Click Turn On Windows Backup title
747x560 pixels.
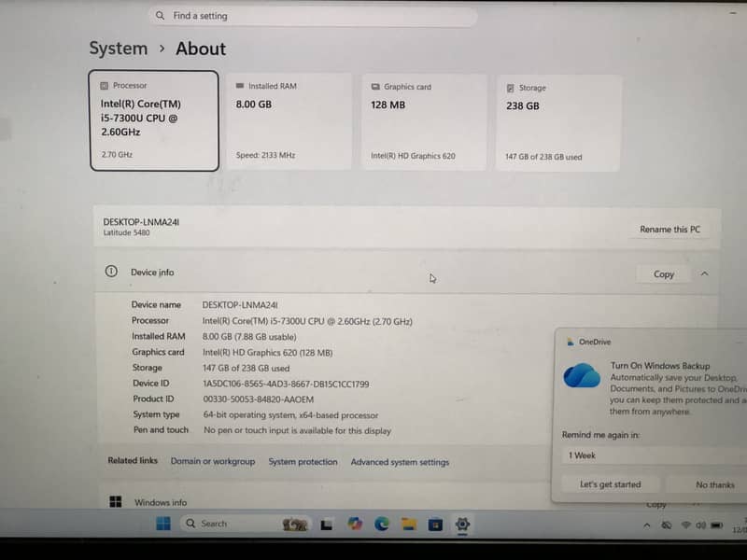click(x=660, y=366)
